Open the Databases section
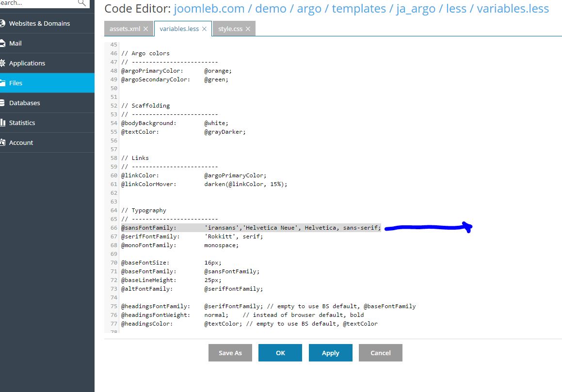Viewport: 562px width, 392px height. (x=48, y=103)
